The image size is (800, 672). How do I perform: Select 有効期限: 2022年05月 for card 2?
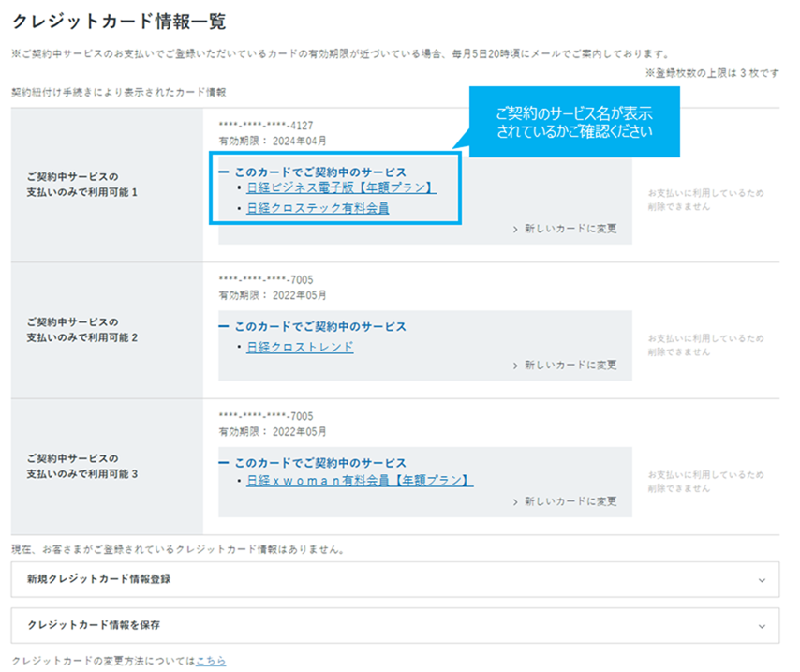coord(273,295)
